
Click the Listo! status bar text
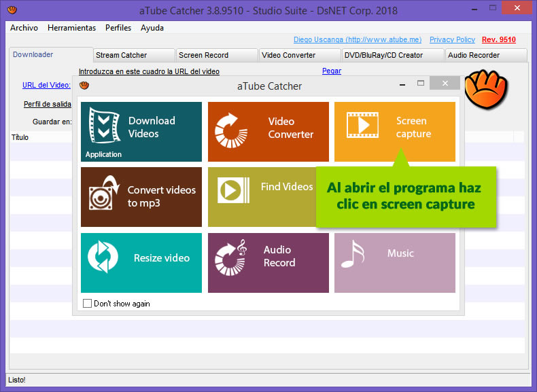coord(17,380)
